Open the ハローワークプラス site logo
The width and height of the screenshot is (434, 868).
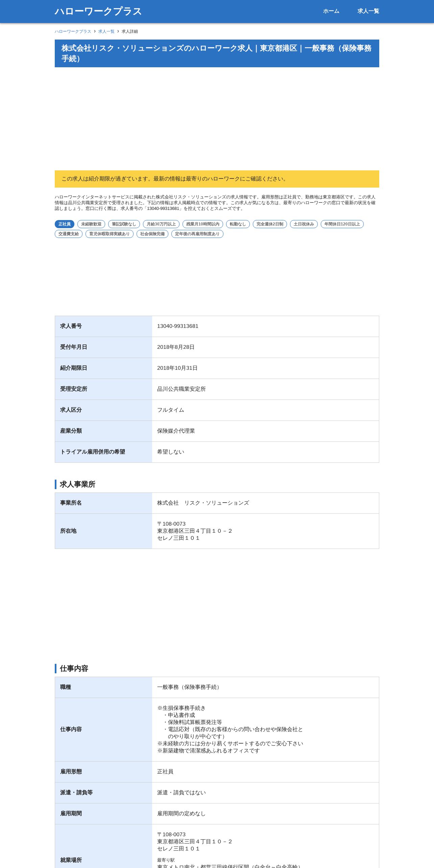(x=98, y=11)
